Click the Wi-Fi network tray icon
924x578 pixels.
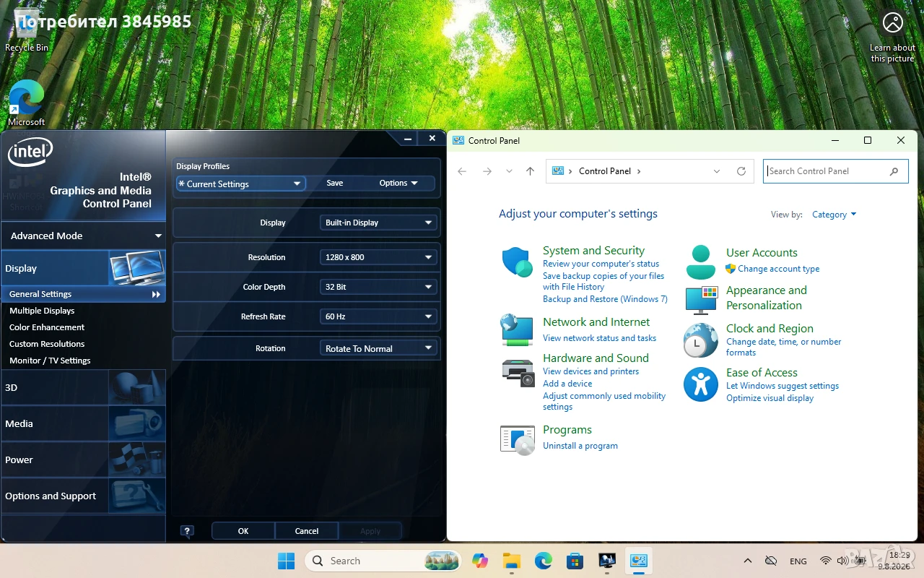pos(825,561)
